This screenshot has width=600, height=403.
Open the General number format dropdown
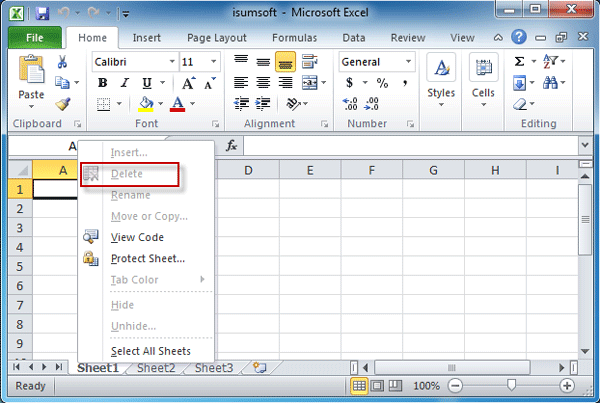coord(409,62)
